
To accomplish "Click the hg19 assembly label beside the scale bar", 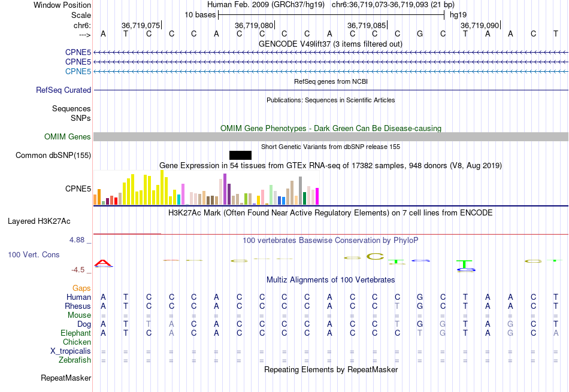I will click(458, 15).
